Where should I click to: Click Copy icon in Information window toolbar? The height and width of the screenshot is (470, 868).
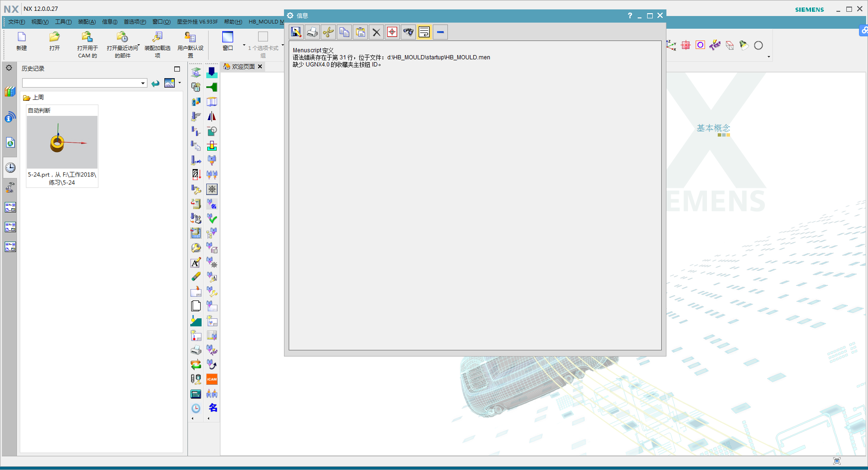click(344, 32)
